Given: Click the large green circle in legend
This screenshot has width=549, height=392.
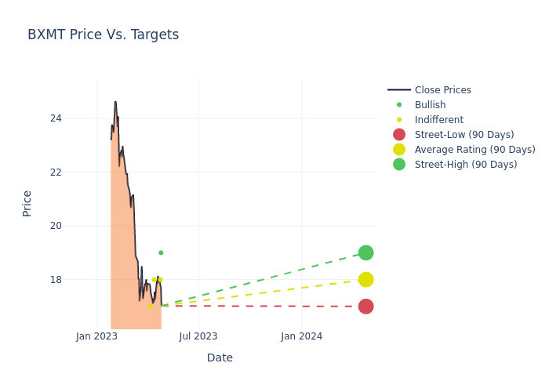Looking at the screenshot, I should pos(399,165).
